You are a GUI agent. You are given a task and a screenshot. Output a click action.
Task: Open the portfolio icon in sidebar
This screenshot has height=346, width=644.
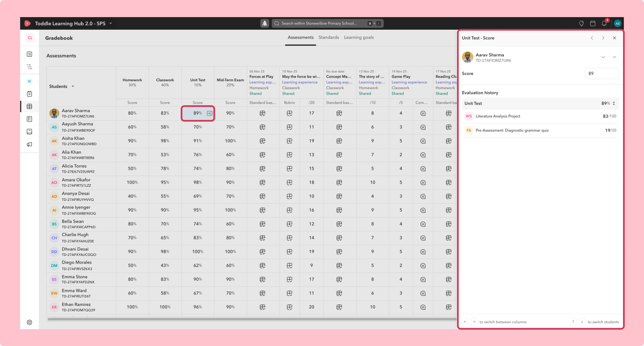click(x=29, y=119)
